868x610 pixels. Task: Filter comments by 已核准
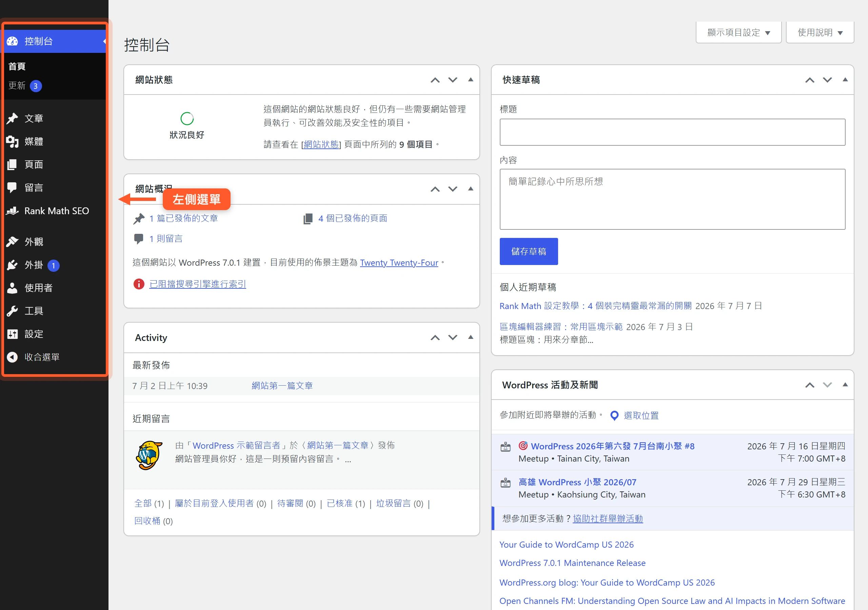pos(339,504)
